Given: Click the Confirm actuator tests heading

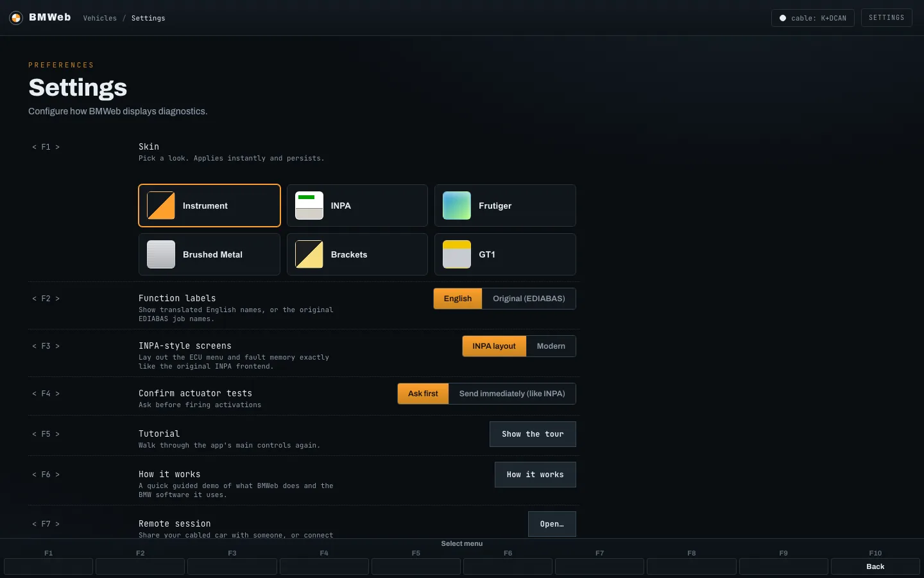Looking at the screenshot, I should click(195, 393).
